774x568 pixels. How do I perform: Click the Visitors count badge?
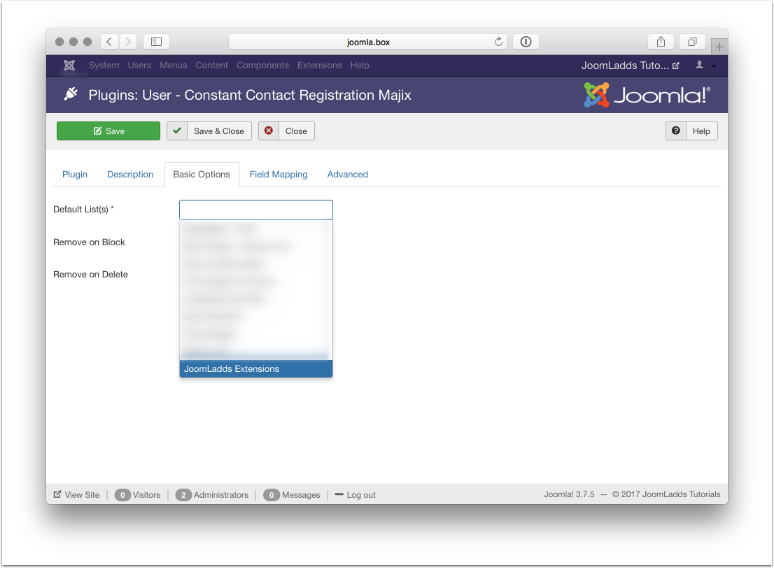(122, 495)
